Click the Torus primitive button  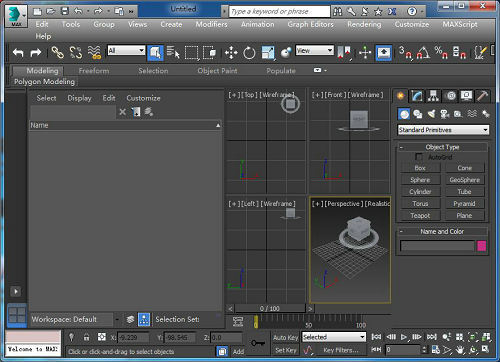[420, 204]
